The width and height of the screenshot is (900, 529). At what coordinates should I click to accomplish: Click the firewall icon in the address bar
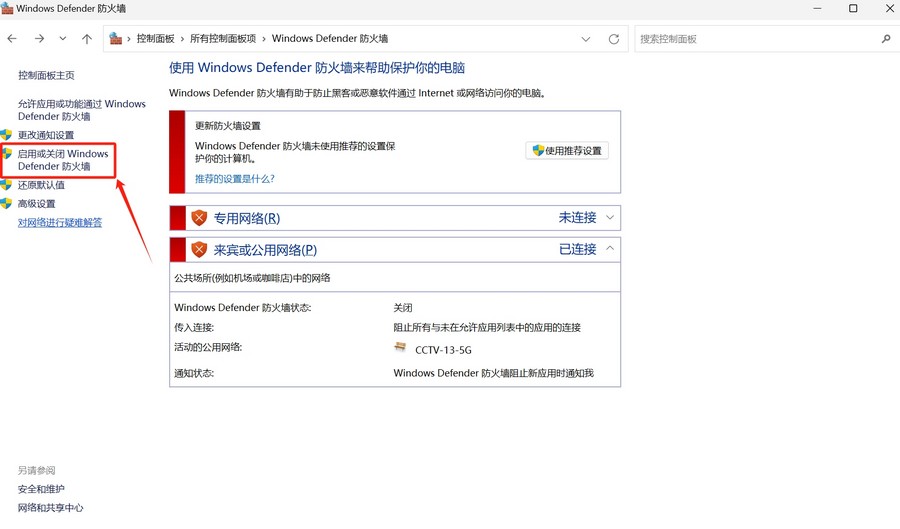(115, 38)
